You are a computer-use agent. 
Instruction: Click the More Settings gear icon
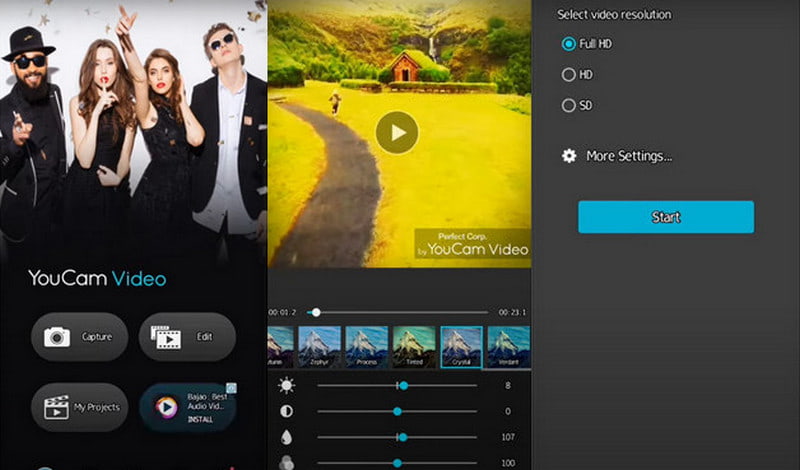click(x=569, y=156)
